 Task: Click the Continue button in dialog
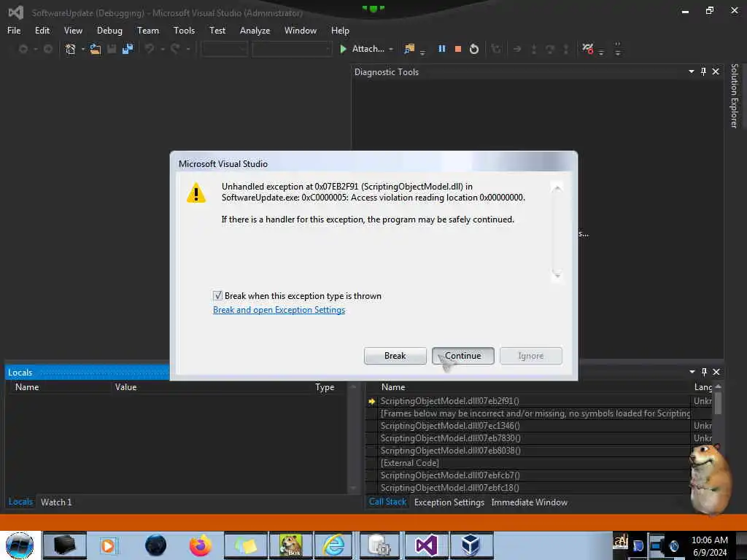click(462, 356)
